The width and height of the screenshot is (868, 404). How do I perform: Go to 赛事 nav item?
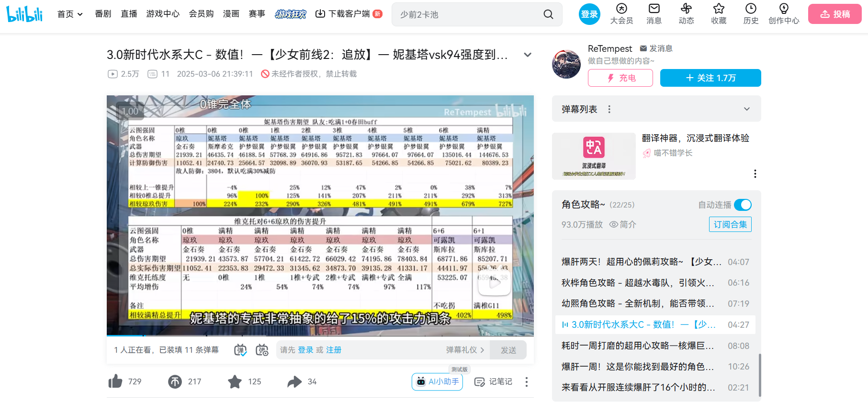pyautogui.click(x=257, y=14)
